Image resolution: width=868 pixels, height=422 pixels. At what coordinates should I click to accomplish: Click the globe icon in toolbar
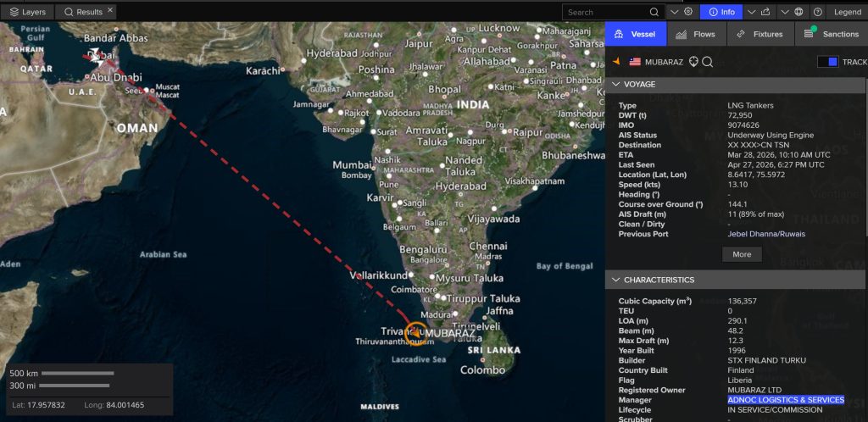pyautogui.click(x=798, y=12)
